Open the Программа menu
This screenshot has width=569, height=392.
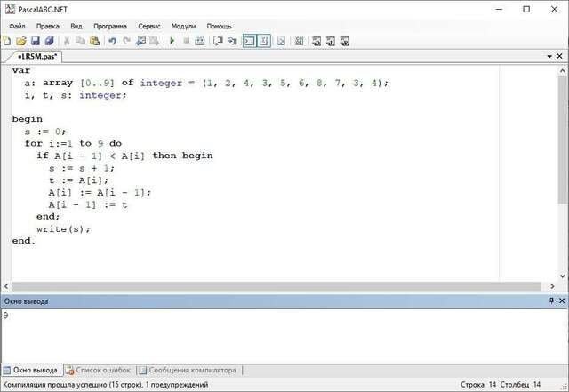(x=110, y=26)
